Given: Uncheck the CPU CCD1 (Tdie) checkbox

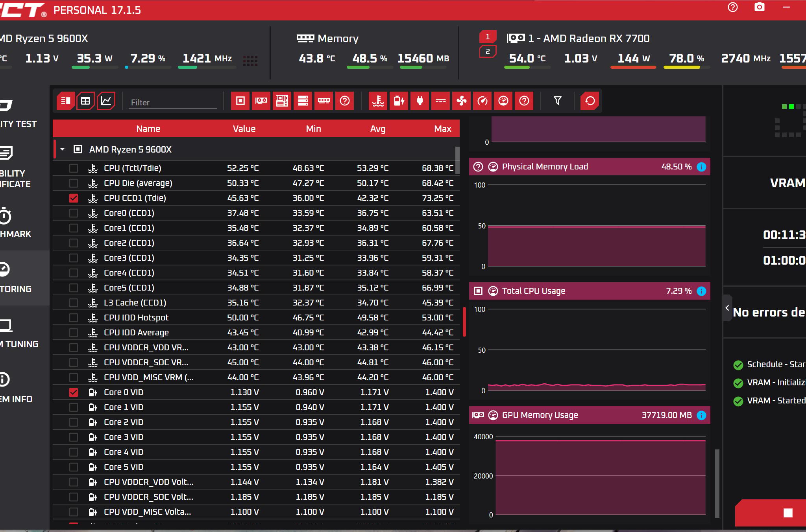Looking at the screenshot, I should [74, 198].
